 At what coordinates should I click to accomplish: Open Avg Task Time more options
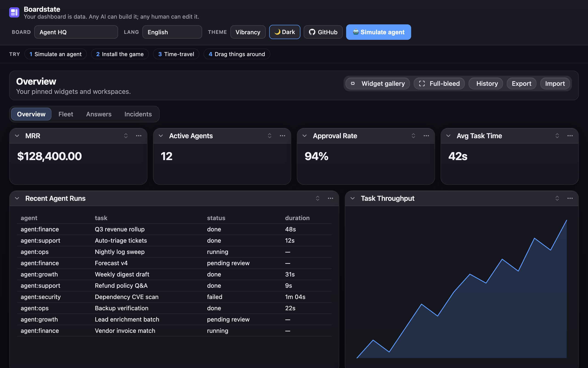(570, 136)
